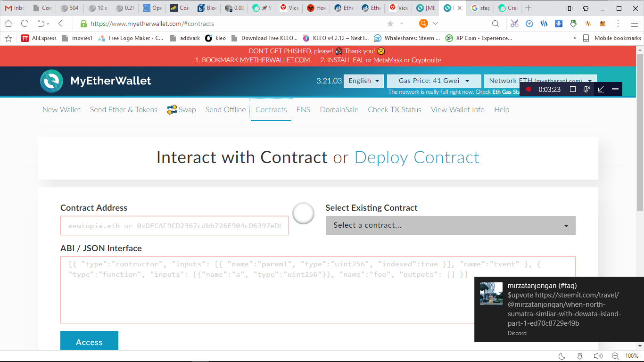Screen dimensions: 644x362
Task: Click the browser skin shirt icon
Action: [x=586, y=8]
